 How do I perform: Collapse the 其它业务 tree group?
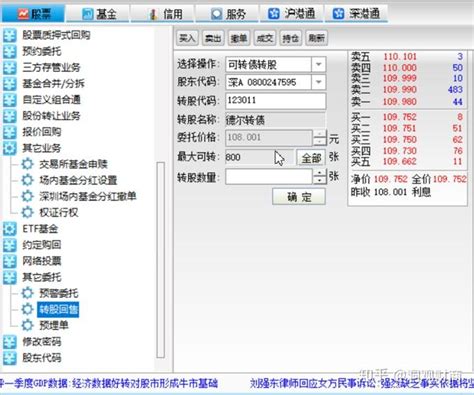(10, 148)
